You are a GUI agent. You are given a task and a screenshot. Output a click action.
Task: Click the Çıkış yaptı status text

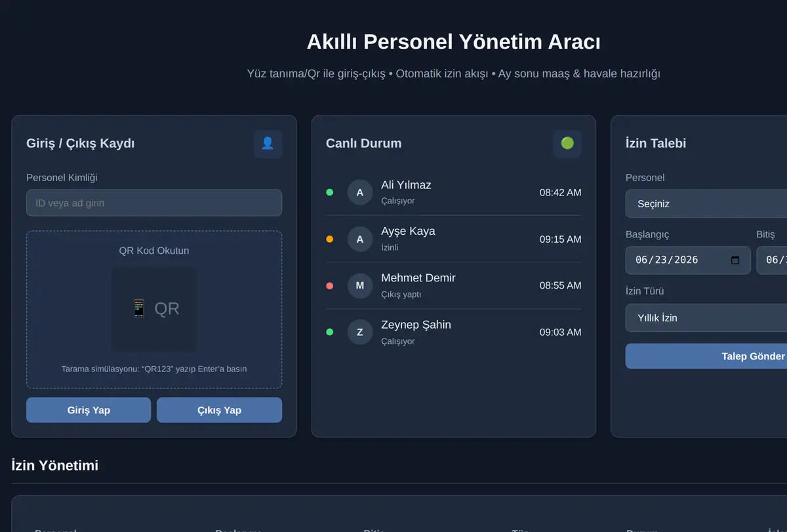tap(401, 294)
